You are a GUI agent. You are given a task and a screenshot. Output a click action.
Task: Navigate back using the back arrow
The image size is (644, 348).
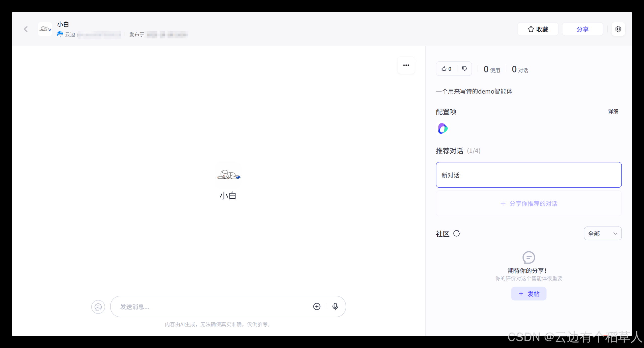point(26,29)
